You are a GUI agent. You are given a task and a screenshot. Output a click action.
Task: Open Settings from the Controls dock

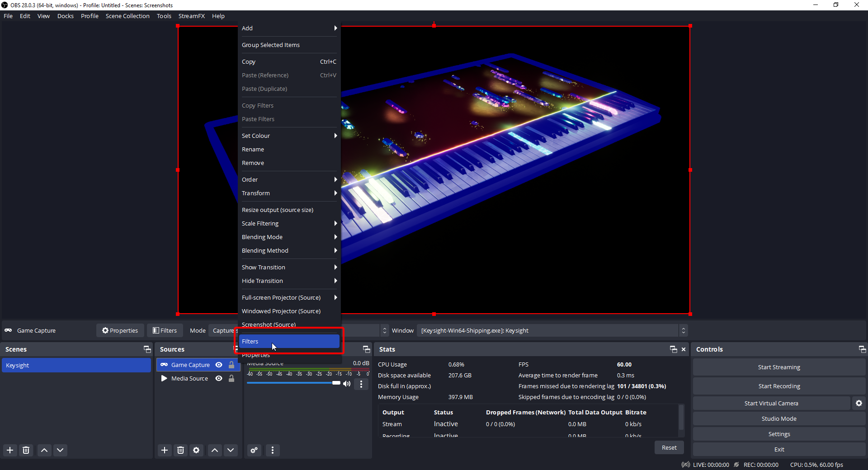tap(779, 434)
